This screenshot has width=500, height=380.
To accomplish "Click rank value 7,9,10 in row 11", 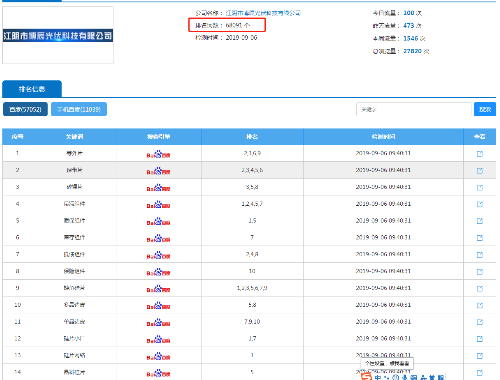I will click(x=252, y=322).
